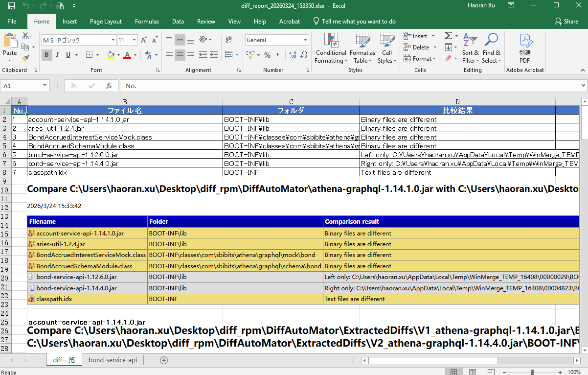Click the Insert Function fx icon

pyautogui.click(x=109, y=86)
